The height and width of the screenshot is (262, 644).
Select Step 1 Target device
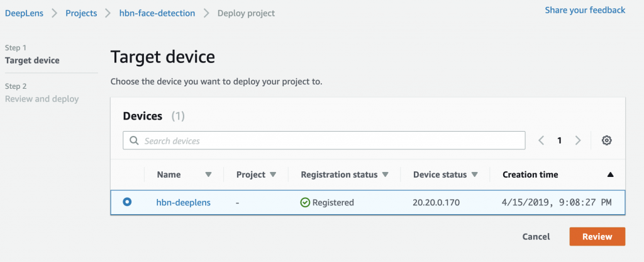pos(32,60)
